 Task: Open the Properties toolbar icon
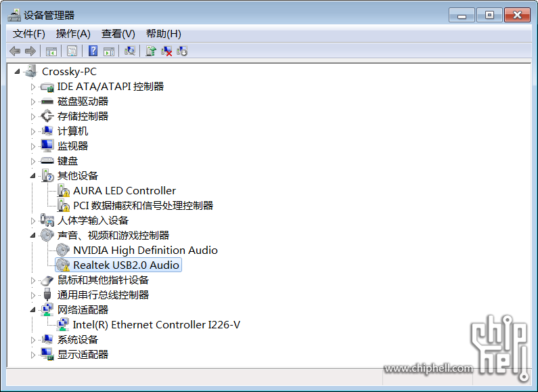[72, 51]
